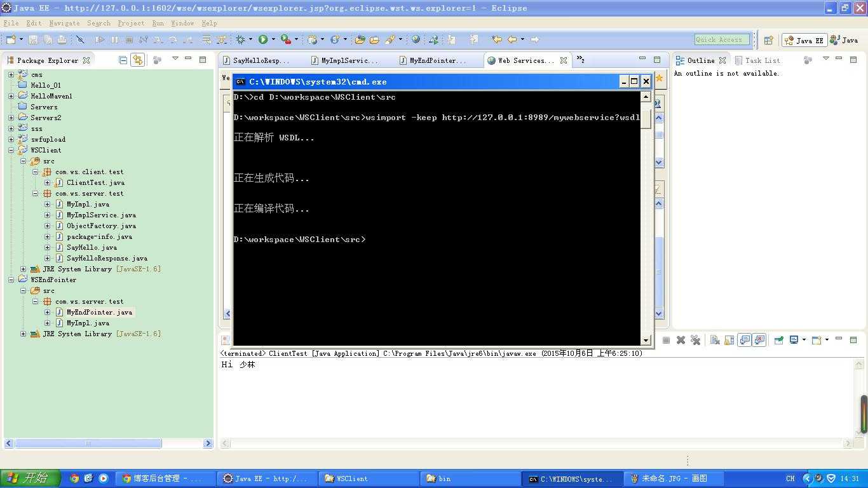Click the Quick Access search field
The image size is (868, 488).
(722, 39)
